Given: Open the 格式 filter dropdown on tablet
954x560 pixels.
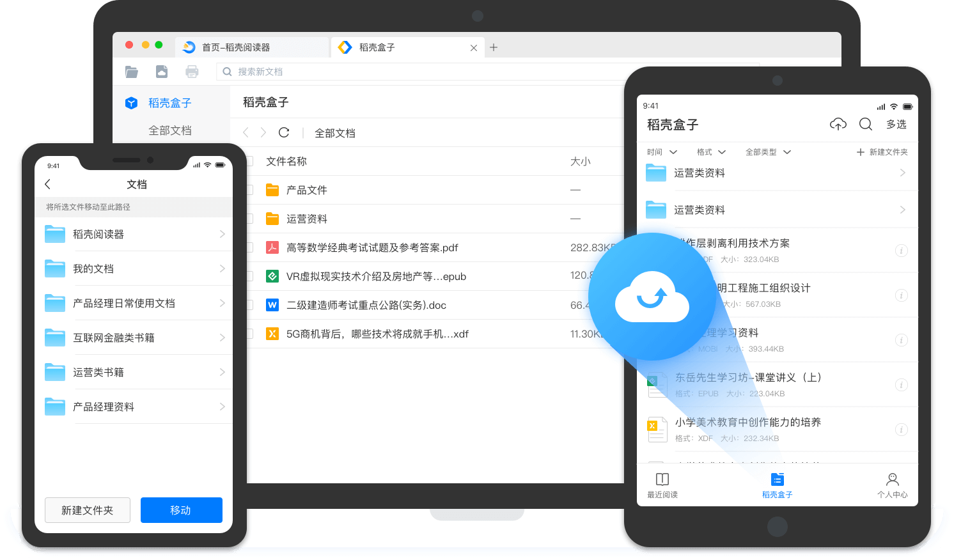Looking at the screenshot, I should [x=711, y=152].
